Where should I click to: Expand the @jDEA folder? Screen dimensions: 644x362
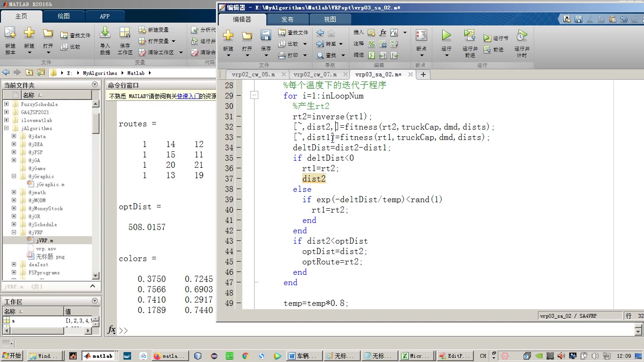coord(14,144)
